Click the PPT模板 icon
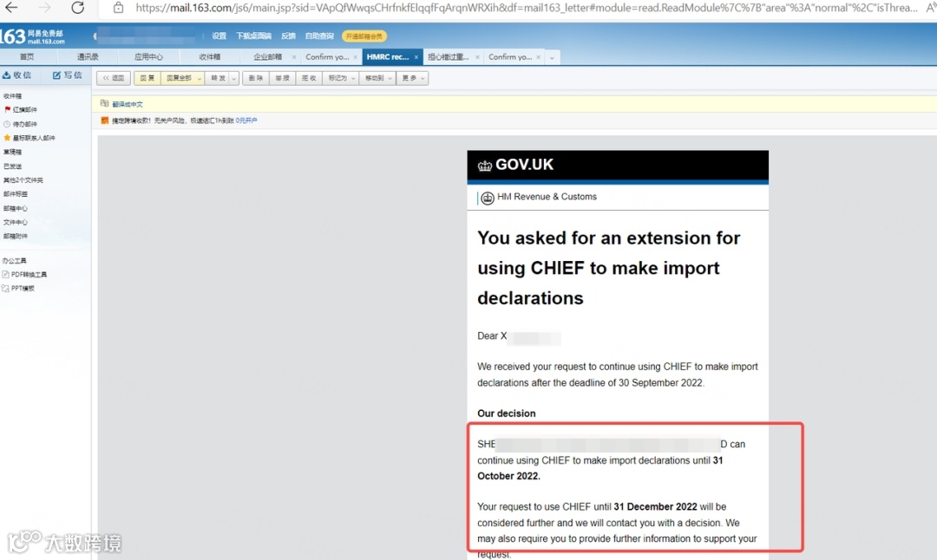The image size is (937, 560). click(5, 288)
